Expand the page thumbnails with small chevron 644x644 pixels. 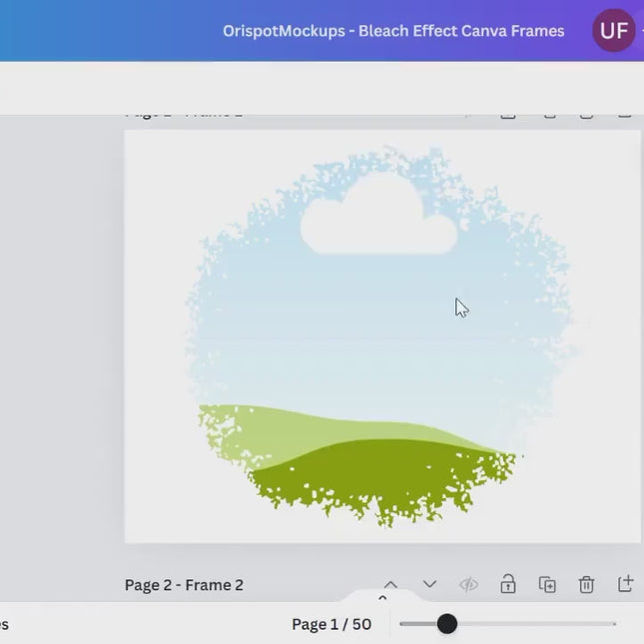tap(382, 599)
